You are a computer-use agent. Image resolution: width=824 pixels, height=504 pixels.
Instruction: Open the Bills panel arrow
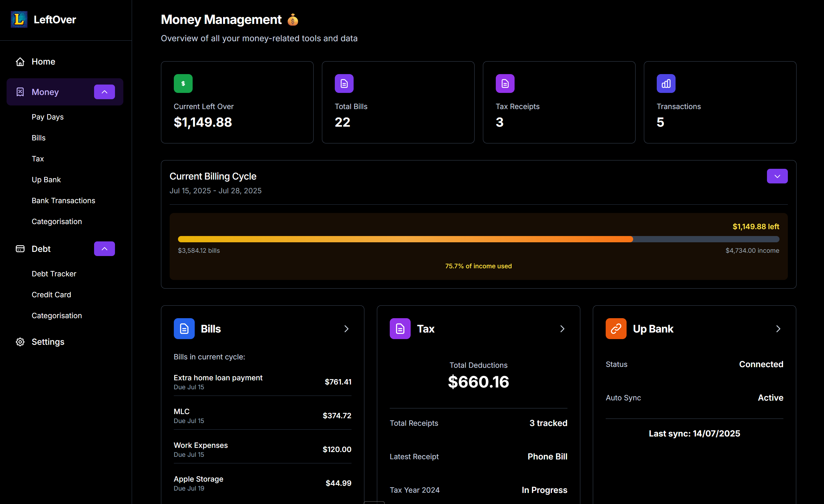346,328
